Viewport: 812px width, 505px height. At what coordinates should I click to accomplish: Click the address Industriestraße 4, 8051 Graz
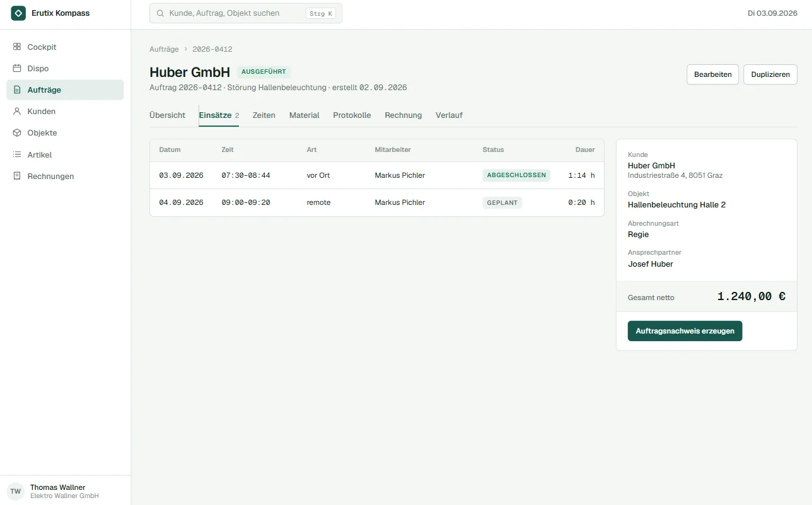[x=675, y=175]
